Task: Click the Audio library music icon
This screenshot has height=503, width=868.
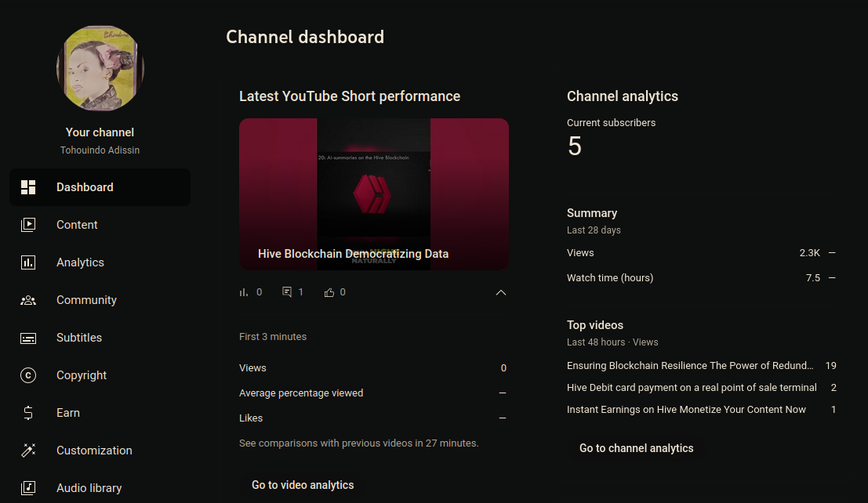Action: pyautogui.click(x=28, y=488)
